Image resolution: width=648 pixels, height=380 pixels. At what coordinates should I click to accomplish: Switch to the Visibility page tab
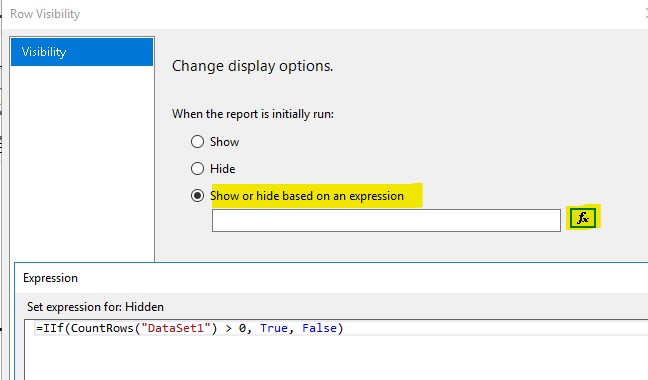click(82, 52)
